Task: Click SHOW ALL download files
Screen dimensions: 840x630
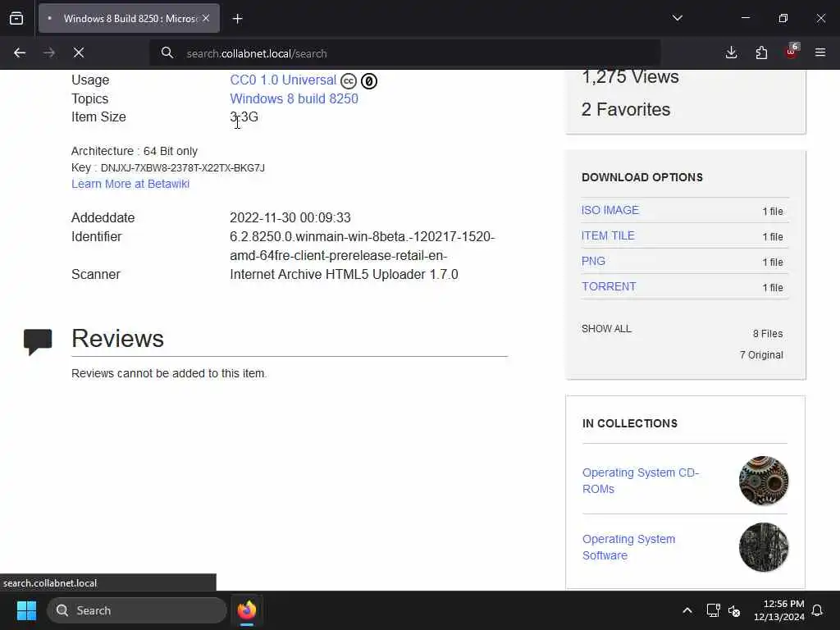Action: (x=606, y=328)
